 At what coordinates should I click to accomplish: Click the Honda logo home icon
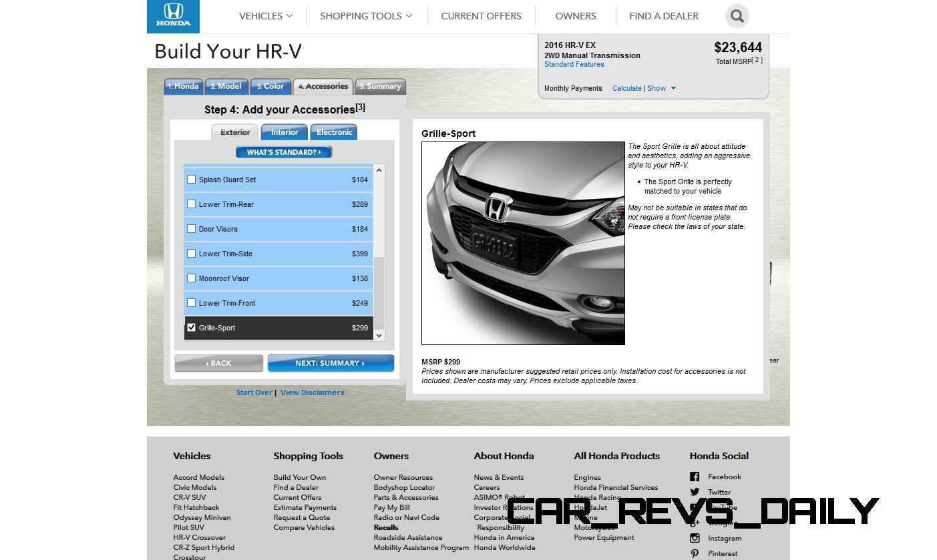173,16
